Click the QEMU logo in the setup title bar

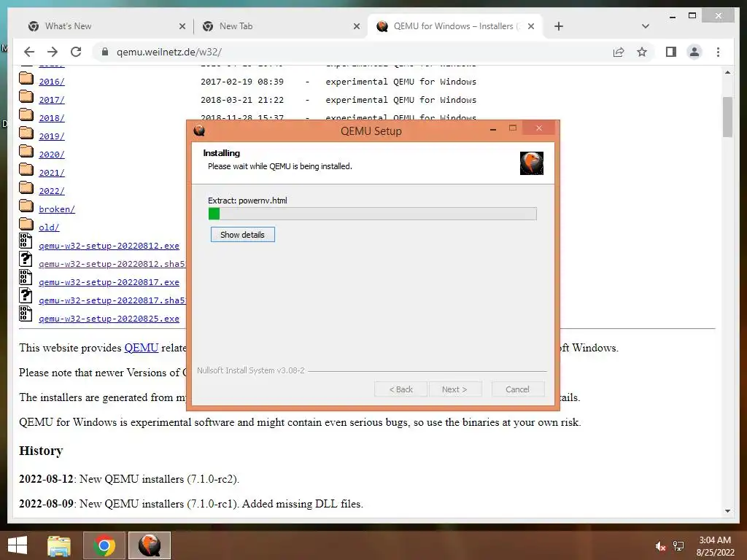[x=199, y=131]
